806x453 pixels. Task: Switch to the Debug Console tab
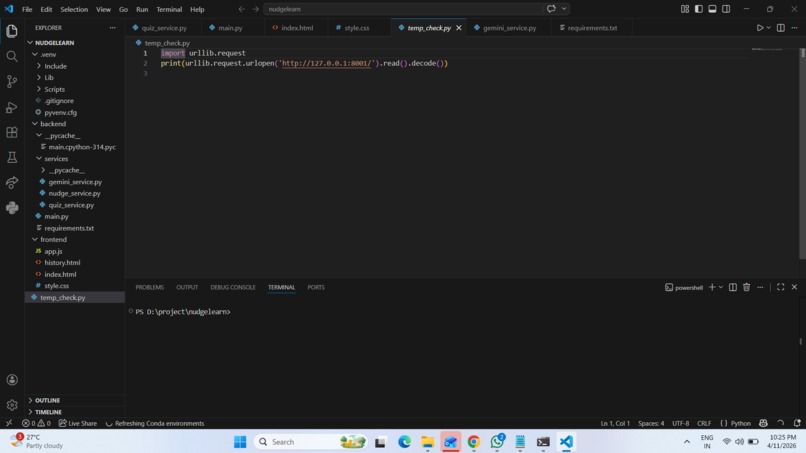pyautogui.click(x=233, y=287)
